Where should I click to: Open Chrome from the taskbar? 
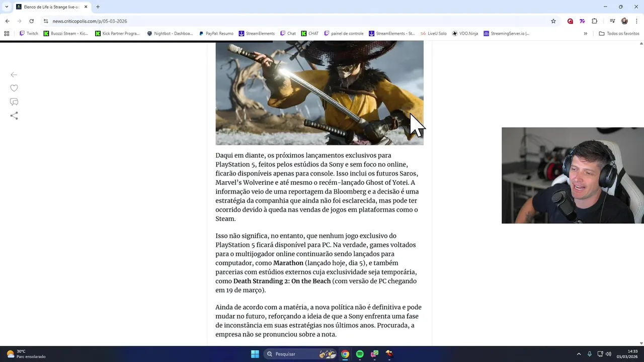click(x=345, y=354)
